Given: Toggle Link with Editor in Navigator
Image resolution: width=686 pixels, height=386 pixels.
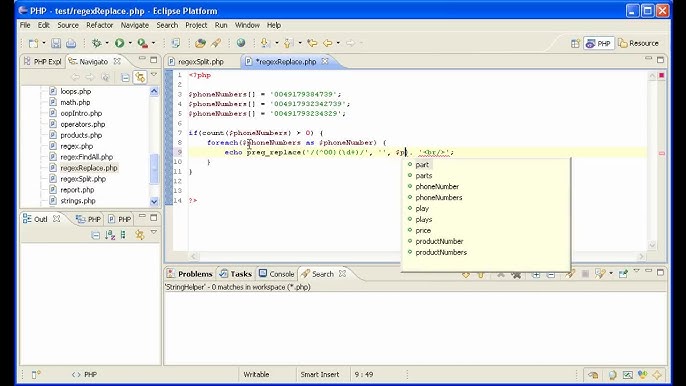Looking at the screenshot, I should [x=140, y=77].
